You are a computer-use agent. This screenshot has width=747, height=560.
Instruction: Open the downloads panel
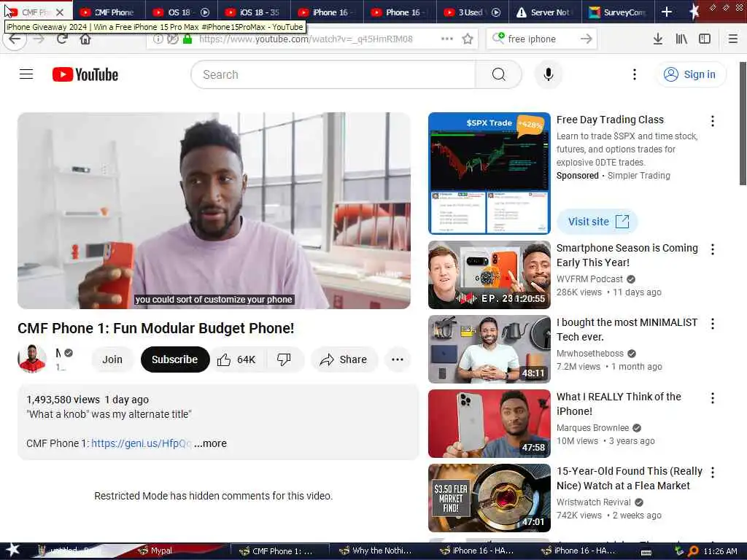click(x=657, y=39)
